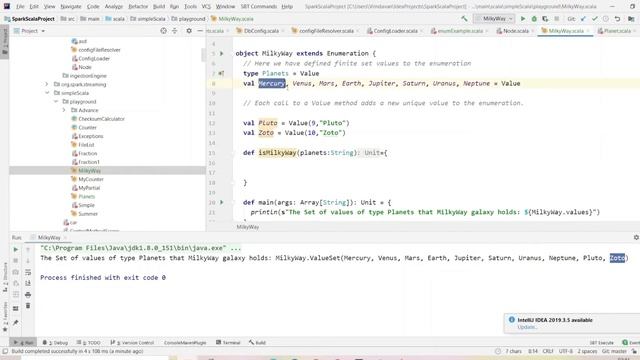Click the gray Stop square in the top toolbar
Viewport: 640px width, 360px height.
pyautogui.click(x=556, y=19)
